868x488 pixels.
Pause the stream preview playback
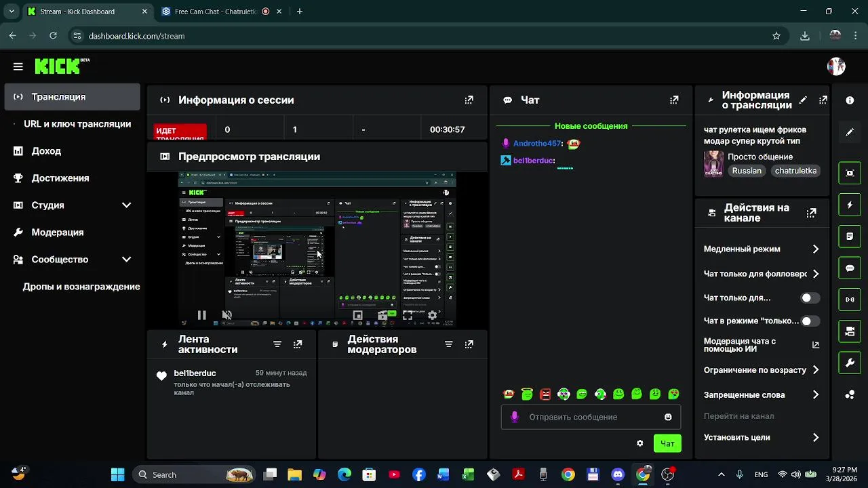point(201,315)
